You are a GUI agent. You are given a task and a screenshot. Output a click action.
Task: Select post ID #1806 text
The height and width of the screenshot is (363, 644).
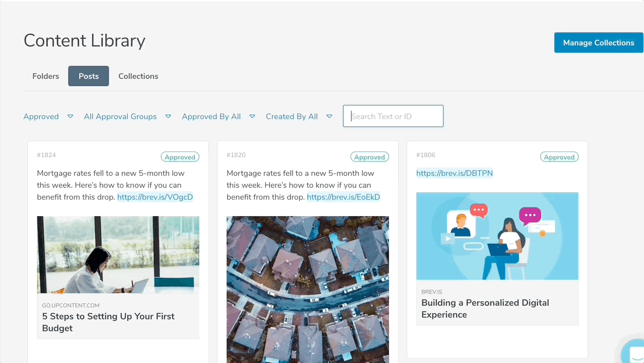425,155
